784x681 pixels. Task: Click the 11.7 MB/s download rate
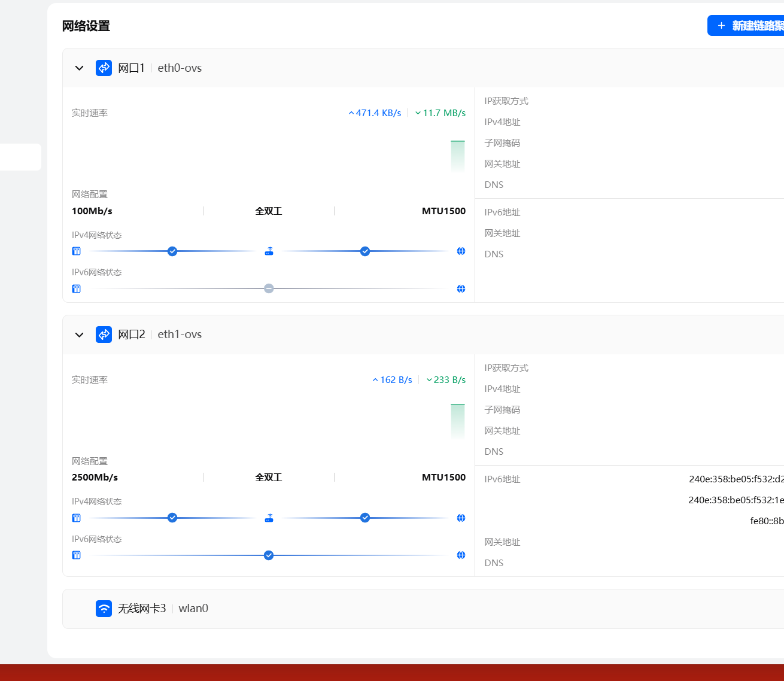[440, 113]
